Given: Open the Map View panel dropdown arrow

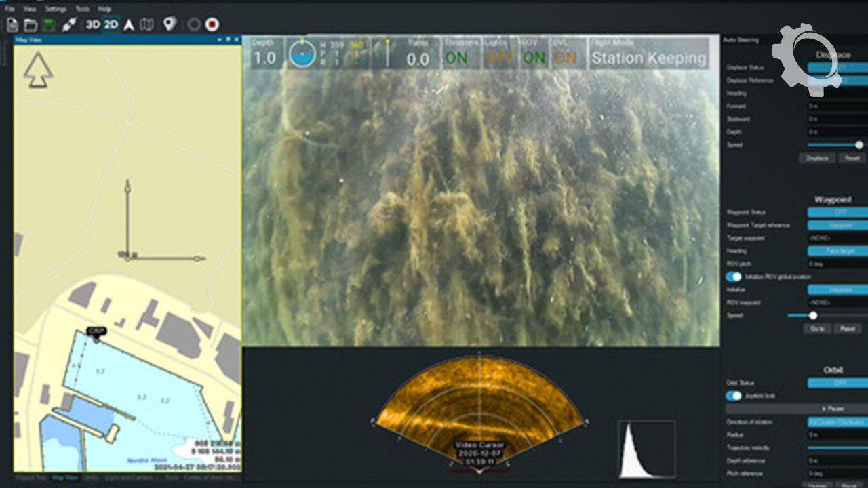Looking at the screenshot, I should (x=219, y=40).
